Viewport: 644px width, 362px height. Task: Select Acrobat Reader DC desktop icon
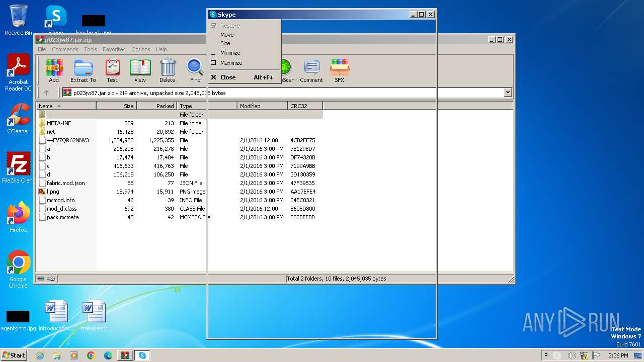[18, 73]
